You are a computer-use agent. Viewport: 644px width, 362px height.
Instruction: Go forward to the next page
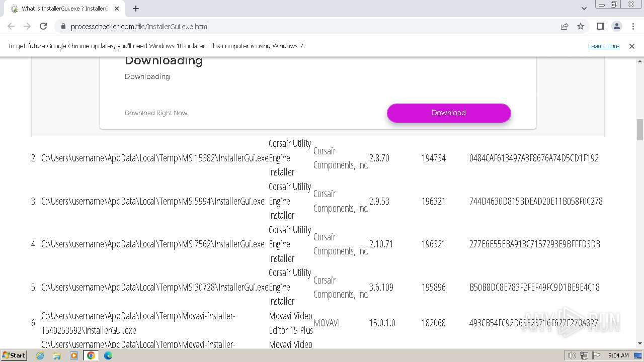pyautogui.click(x=27, y=26)
